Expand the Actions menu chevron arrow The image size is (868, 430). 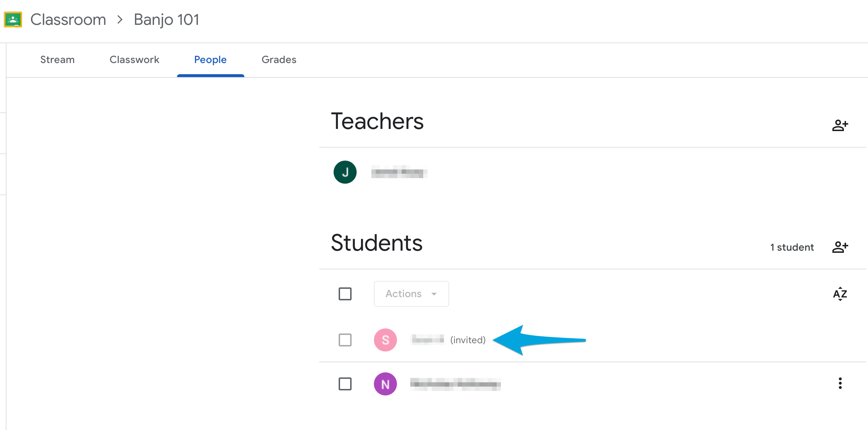click(x=434, y=294)
